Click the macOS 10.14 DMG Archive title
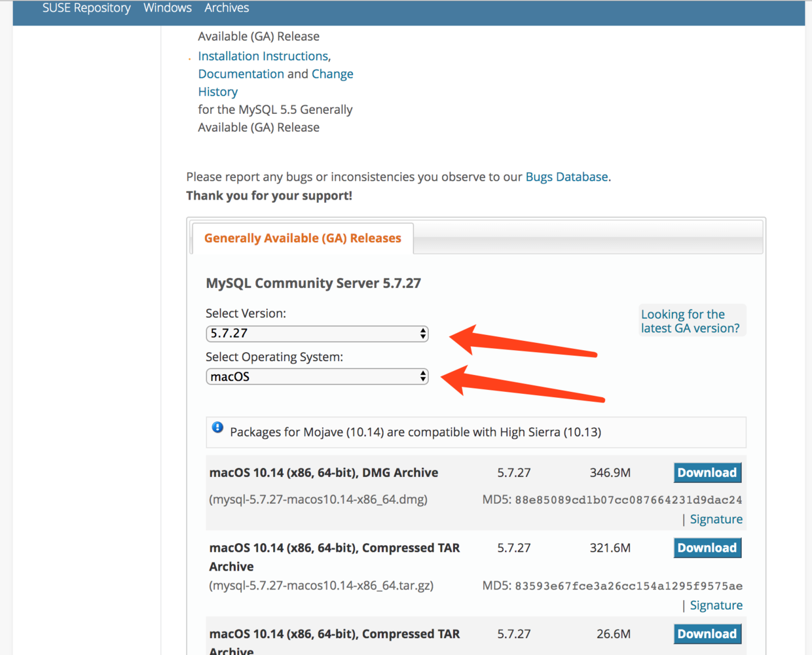Screen dimensions: 812x655 (323, 472)
